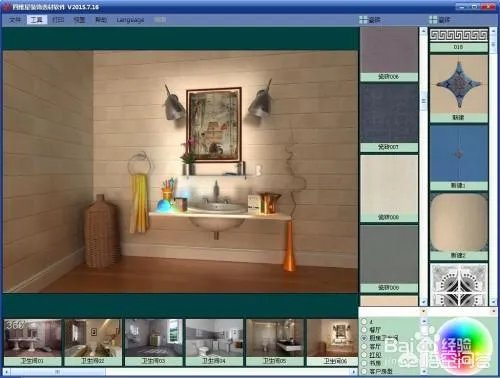Click the scene strip's right scroll arrow
Screen dimensions: 500x378
click(x=354, y=371)
